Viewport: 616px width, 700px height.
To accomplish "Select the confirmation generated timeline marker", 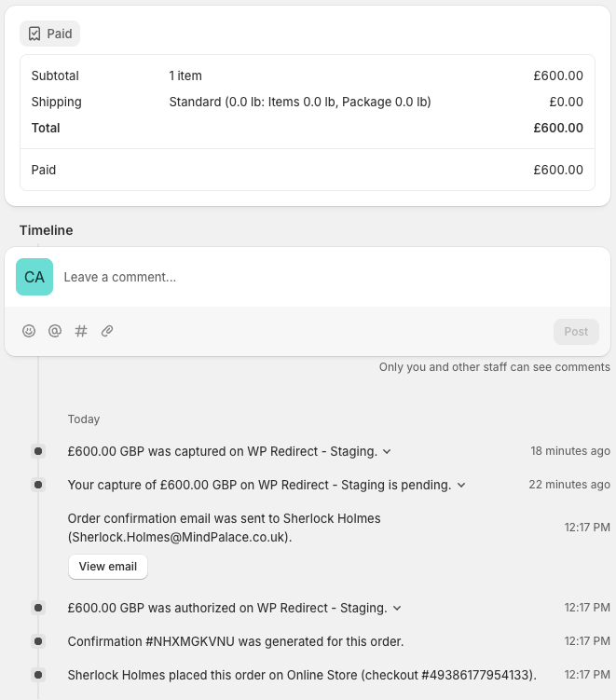I will [x=38, y=641].
